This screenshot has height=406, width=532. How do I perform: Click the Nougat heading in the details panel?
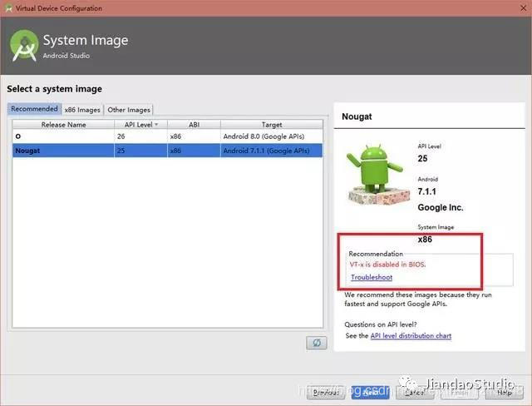[357, 116]
